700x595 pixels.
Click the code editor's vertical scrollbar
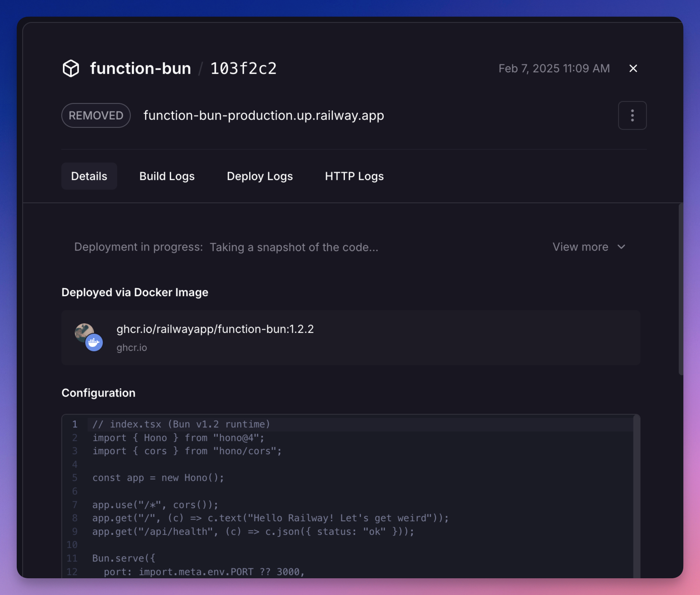pos(637,496)
